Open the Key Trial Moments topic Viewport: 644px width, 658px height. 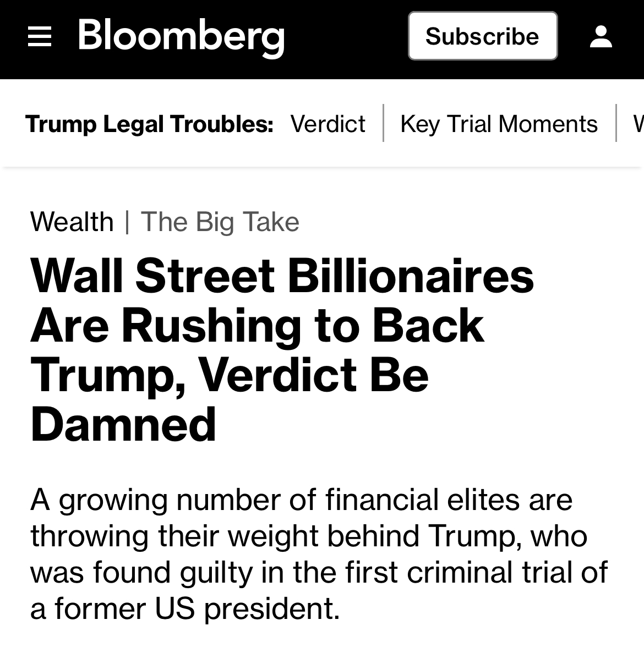[x=499, y=124]
